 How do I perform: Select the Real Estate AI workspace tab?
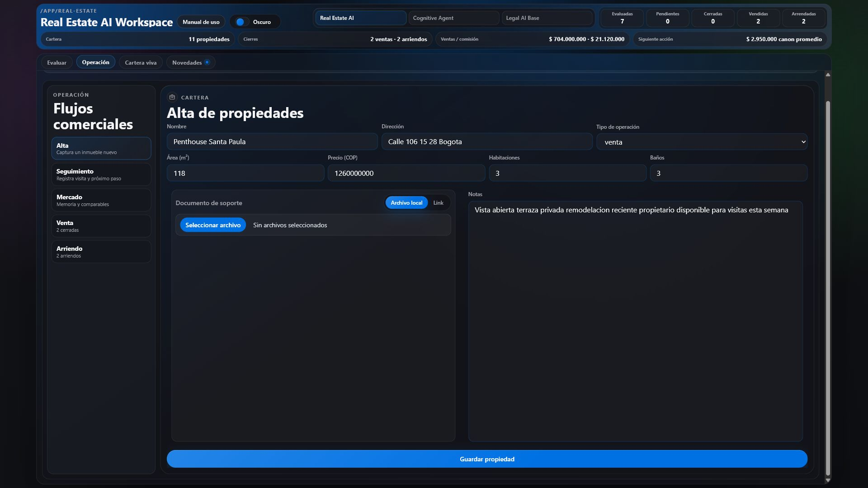coord(361,18)
